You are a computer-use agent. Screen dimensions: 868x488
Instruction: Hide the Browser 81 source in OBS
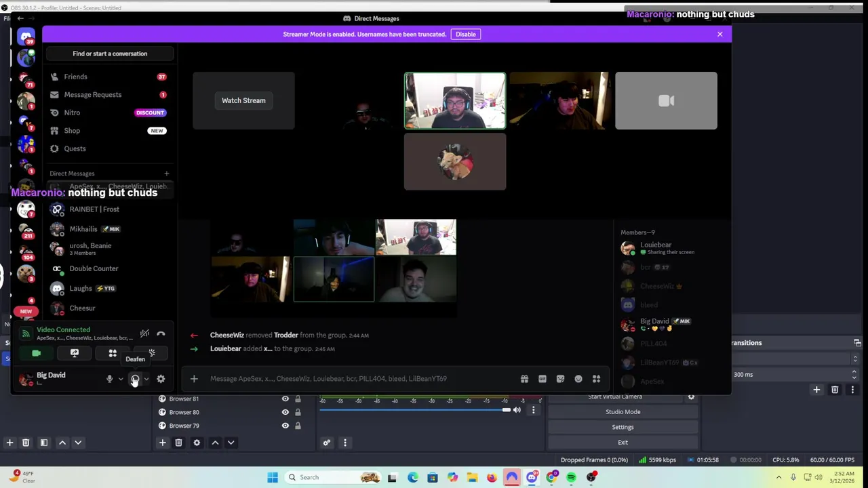pyautogui.click(x=285, y=399)
